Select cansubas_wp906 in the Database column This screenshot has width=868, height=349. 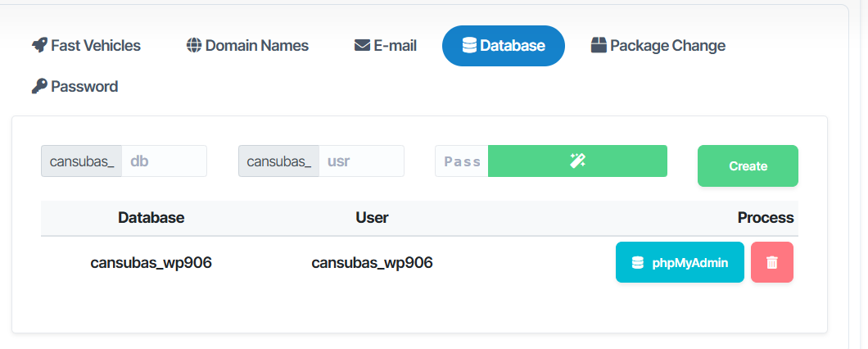coord(151,263)
